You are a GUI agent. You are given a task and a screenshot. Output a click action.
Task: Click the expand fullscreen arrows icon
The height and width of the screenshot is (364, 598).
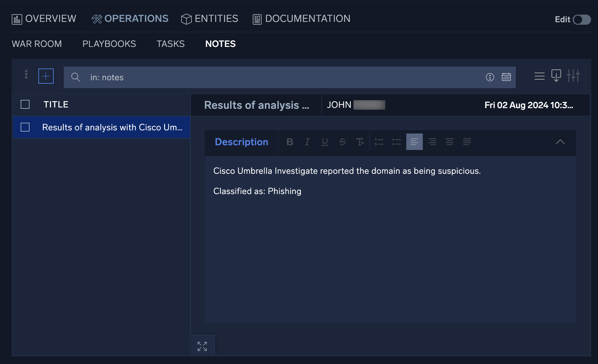pos(202,346)
